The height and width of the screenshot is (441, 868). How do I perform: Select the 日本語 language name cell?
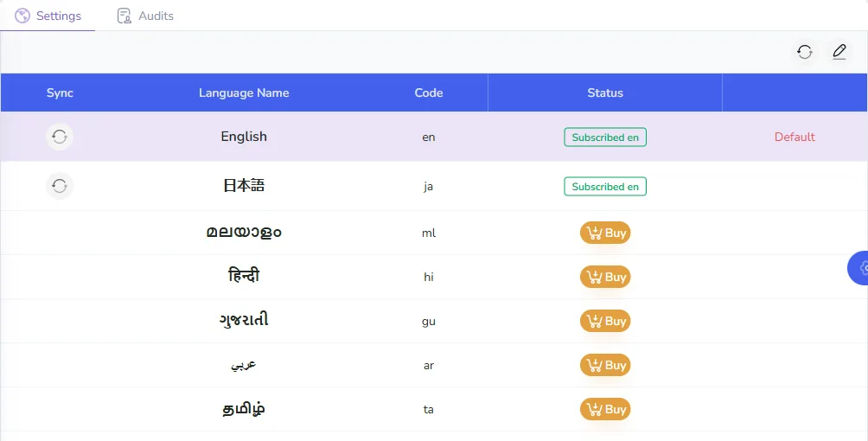244,186
